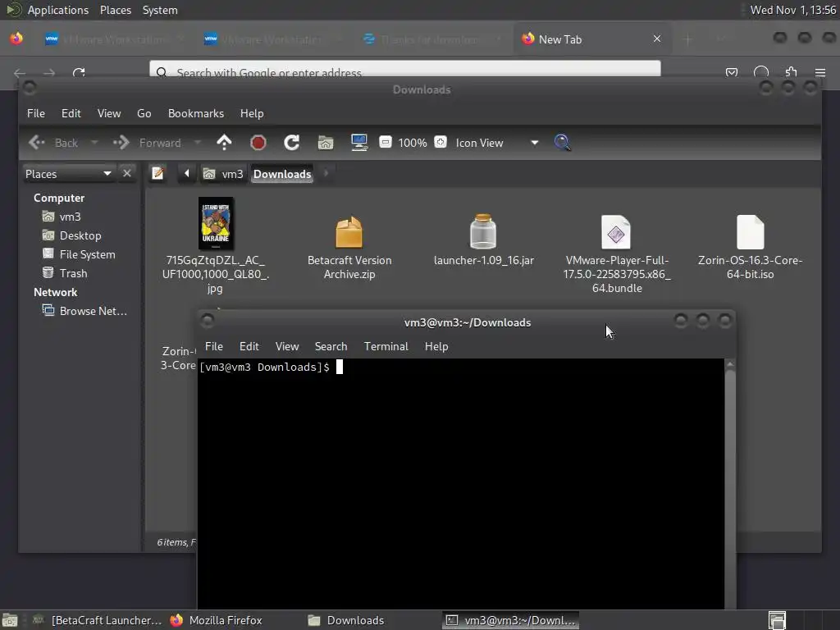This screenshot has width=840, height=630.
Task: Open Firefox account icon
Action: point(760,72)
